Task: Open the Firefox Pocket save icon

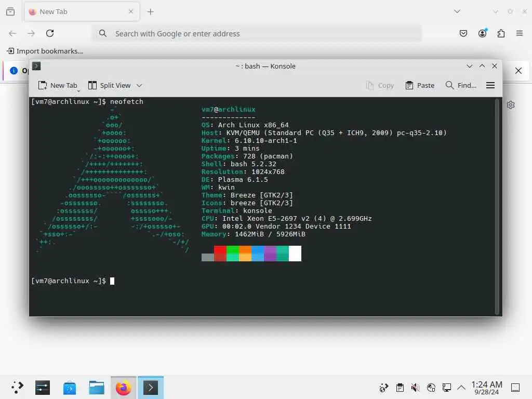Action: coord(463,33)
